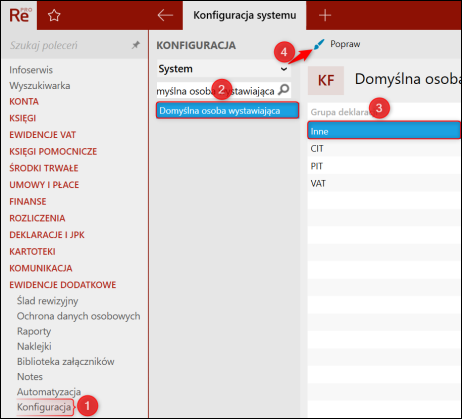Open Infoserwis link
462x419 pixels.
pos(31,70)
